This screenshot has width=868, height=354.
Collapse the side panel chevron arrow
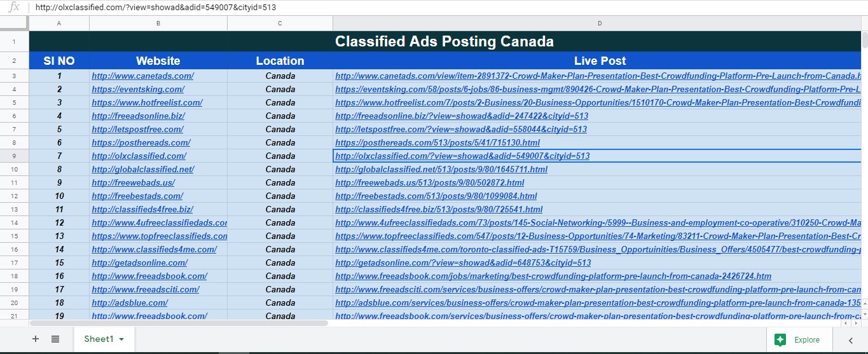click(850, 341)
